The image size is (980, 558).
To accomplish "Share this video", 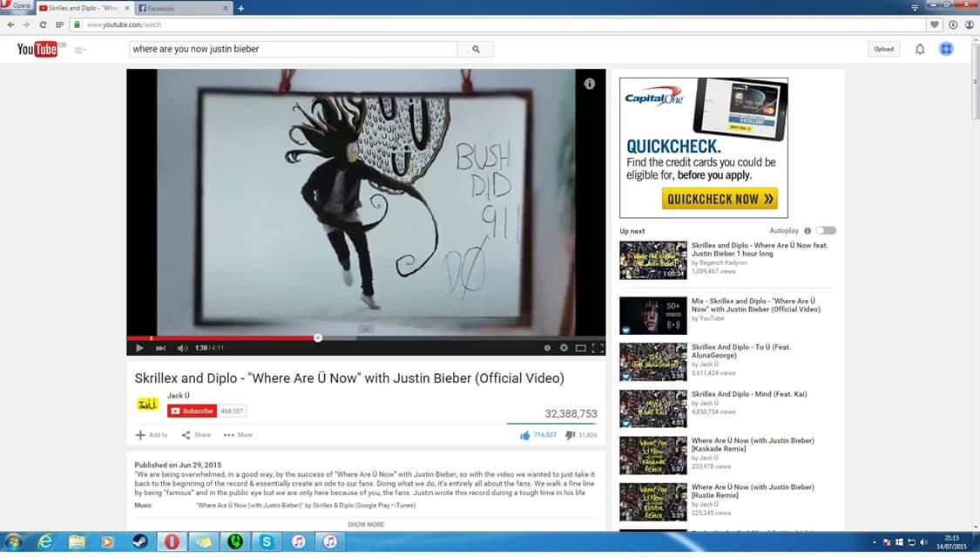I will coord(196,435).
